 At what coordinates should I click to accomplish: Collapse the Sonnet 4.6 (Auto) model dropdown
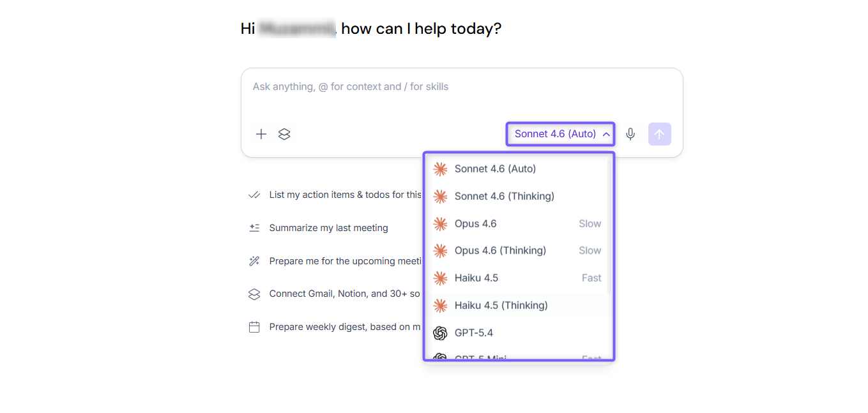pyautogui.click(x=561, y=134)
